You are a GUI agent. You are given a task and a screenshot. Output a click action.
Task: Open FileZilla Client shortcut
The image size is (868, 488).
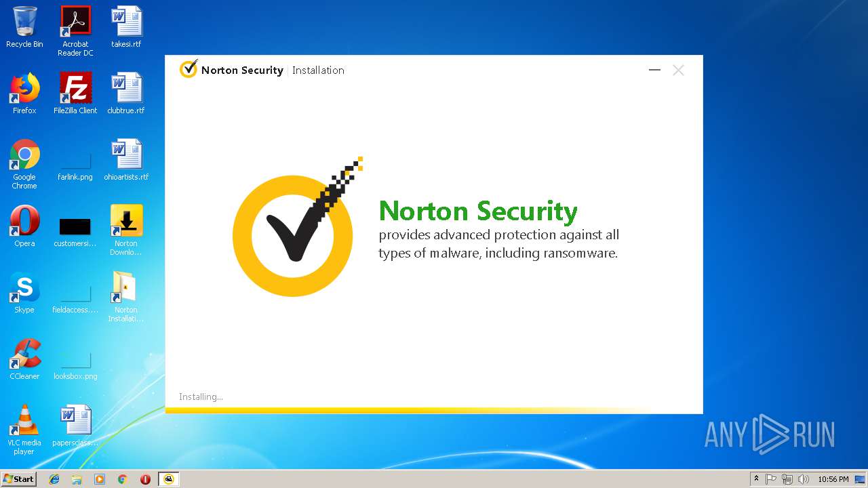tap(75, 94)
